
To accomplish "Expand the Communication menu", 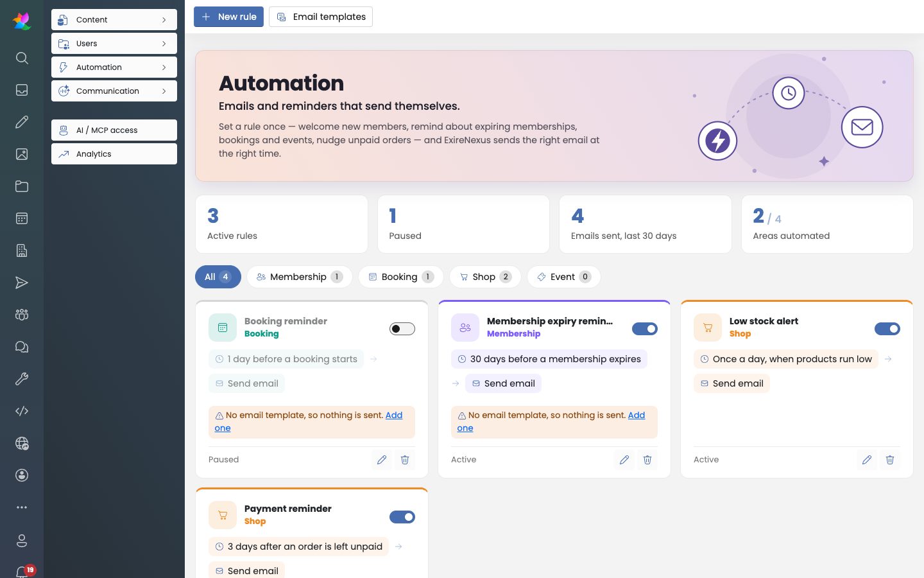I will (114, 91).
